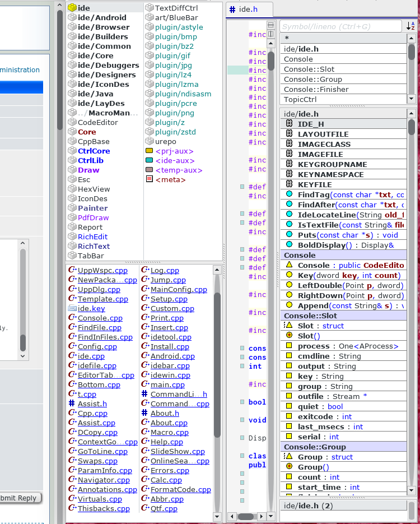Open the main.cpp file

pyautogui.click(x=167, y=384)
